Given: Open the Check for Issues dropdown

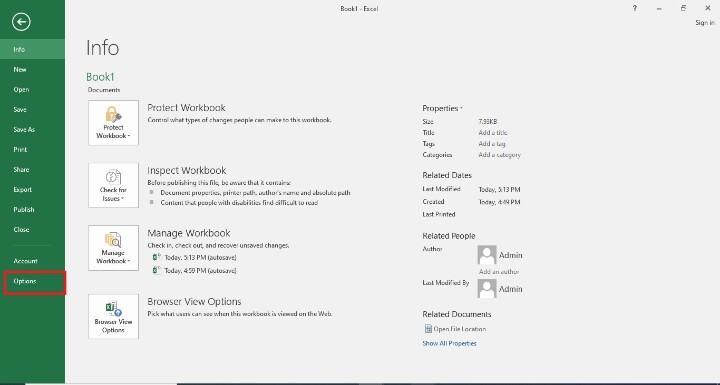Looking at the screenshot, I should tap(113, 185).
